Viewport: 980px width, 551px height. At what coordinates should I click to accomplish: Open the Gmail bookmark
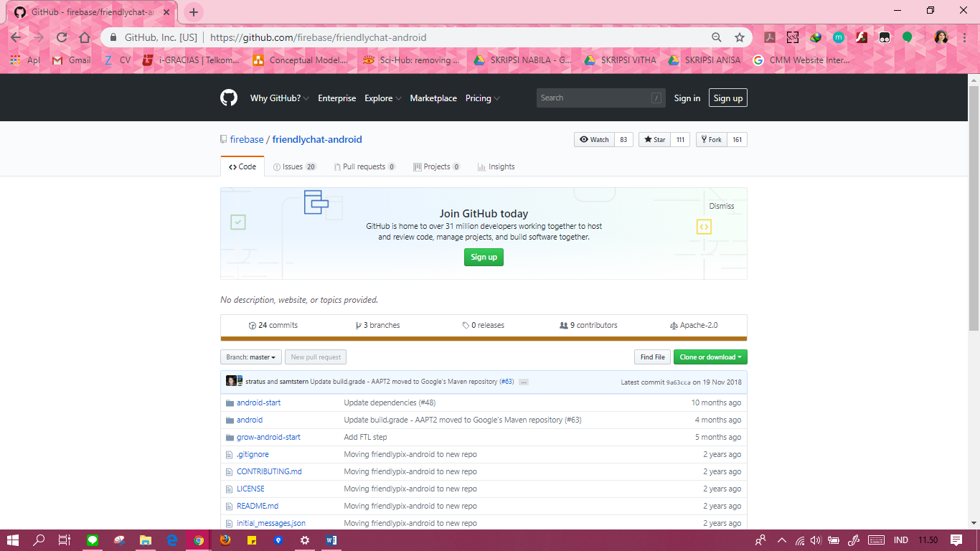(x=72, y=60)
